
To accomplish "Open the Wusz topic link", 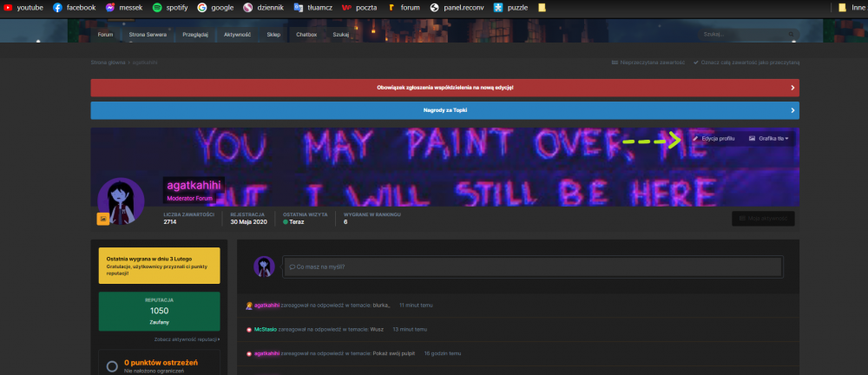I will coord(377,329).
